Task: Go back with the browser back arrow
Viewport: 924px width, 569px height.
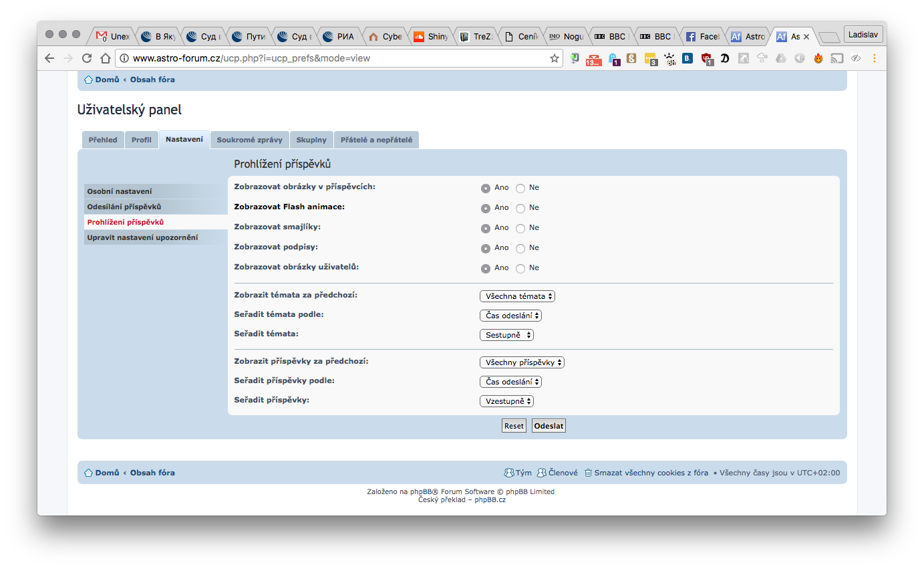Action: click(x=49, y=58)
